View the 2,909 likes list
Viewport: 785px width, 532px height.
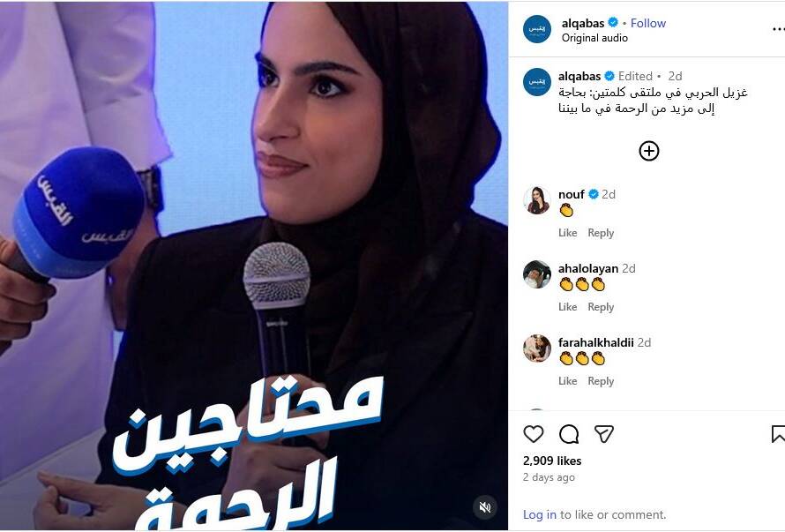552,461
